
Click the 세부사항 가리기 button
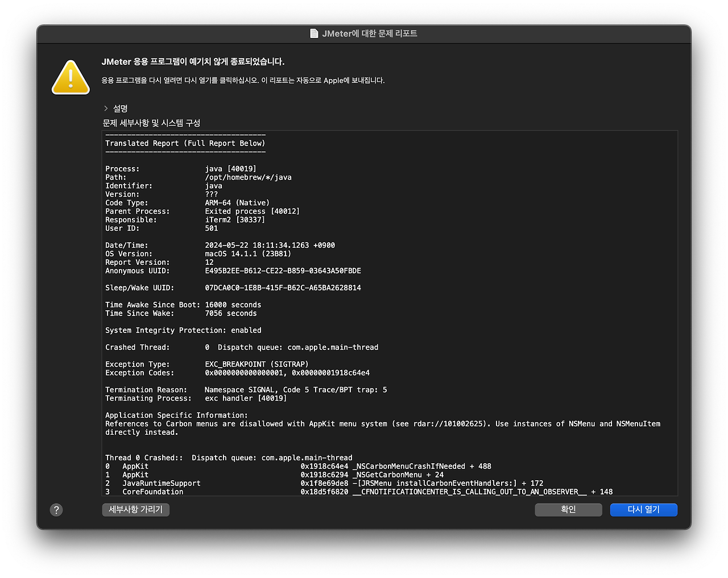[x=136, y=510]
